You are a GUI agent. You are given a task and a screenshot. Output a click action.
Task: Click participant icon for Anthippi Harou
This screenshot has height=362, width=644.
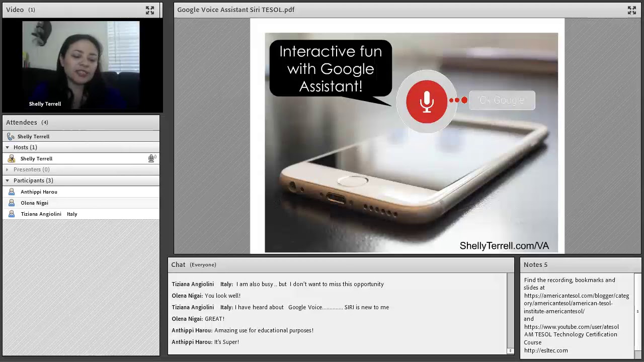point(11,192)
